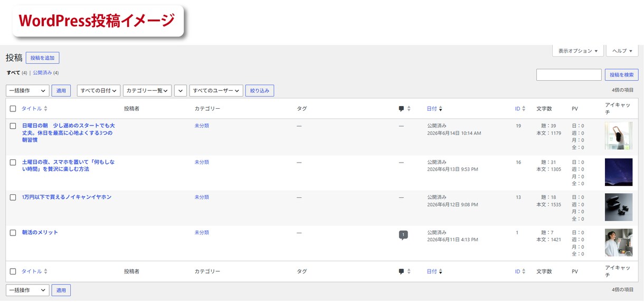The height and width of the screenshot is (302, 644).
Task: Open the bottom 一括操作 dropdown
Action: [27, 290]
